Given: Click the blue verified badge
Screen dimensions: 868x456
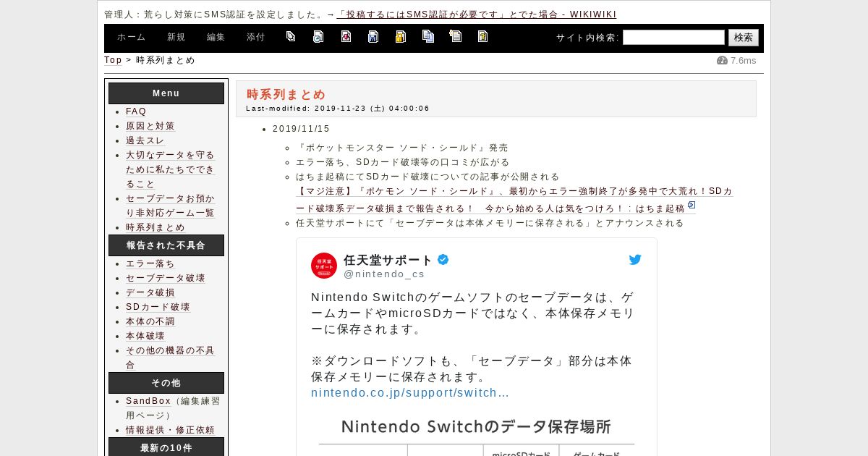Looking at the screenshot, I should pos(443,260).
